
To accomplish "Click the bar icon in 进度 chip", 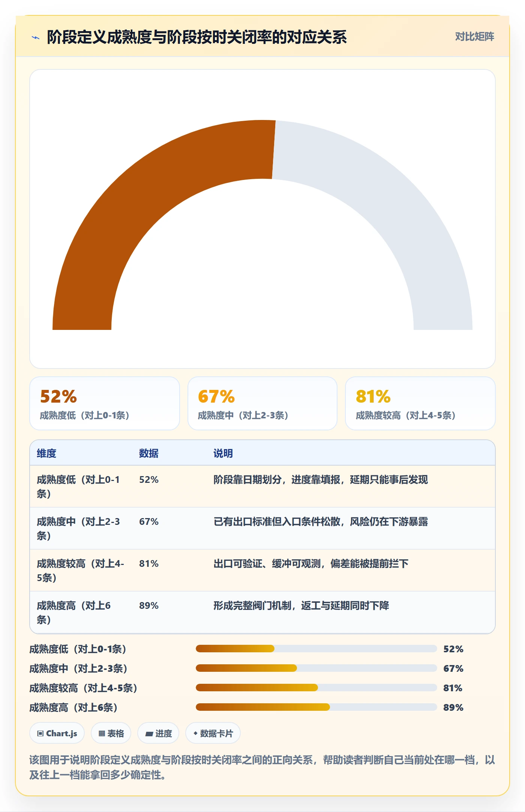I will (x=149, y=734).
